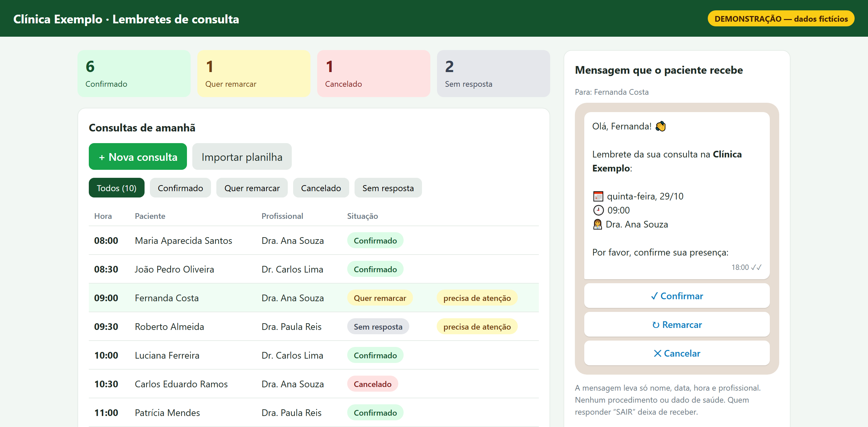The width and height of the screenshot is (868, 427).
Task: Choose the ✕ Cancelar message button
Action: coord(677,353)
